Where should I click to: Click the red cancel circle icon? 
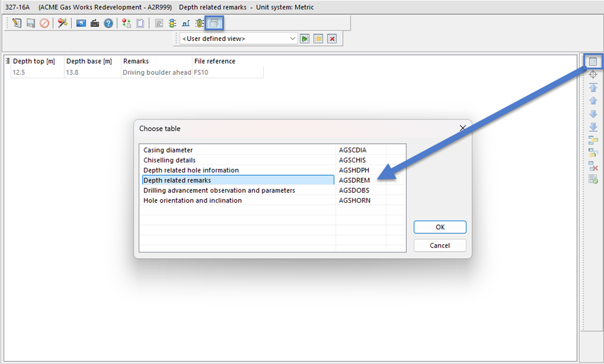click(44, 23)
